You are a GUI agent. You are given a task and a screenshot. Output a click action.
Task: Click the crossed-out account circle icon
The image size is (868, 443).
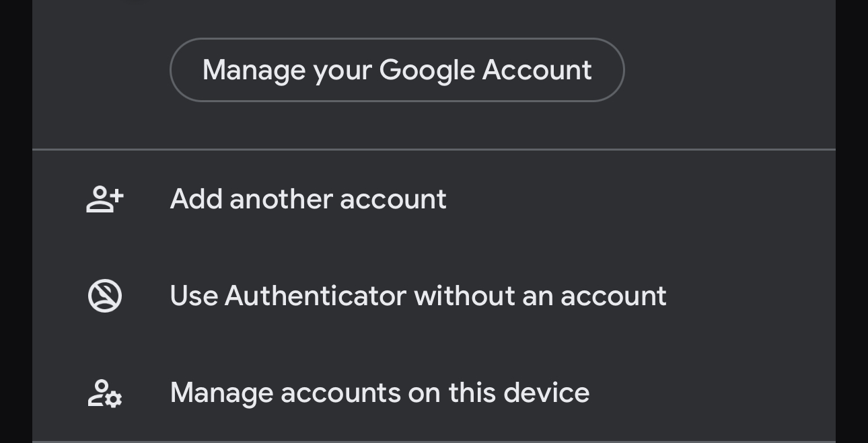coord(105,296)
